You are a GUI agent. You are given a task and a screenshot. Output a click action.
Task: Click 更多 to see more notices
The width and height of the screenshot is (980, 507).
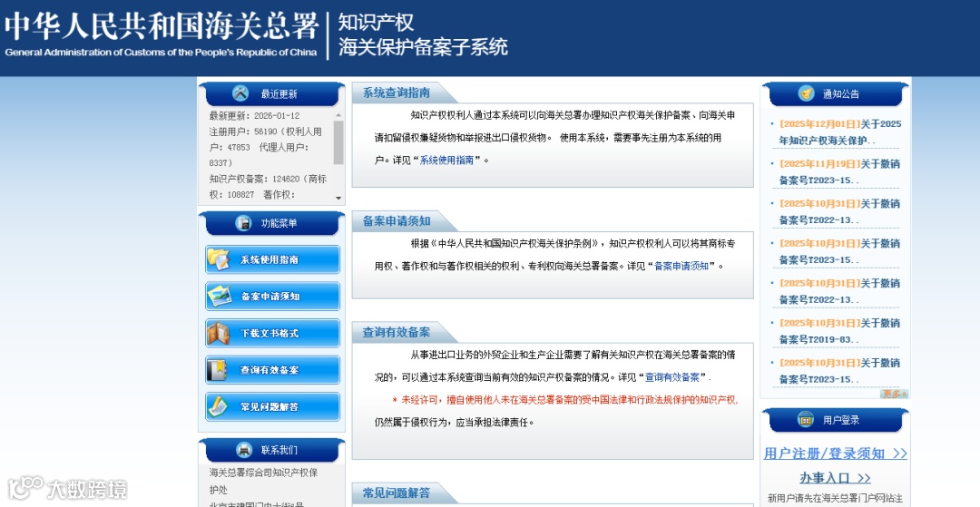(x=894, y=394)
